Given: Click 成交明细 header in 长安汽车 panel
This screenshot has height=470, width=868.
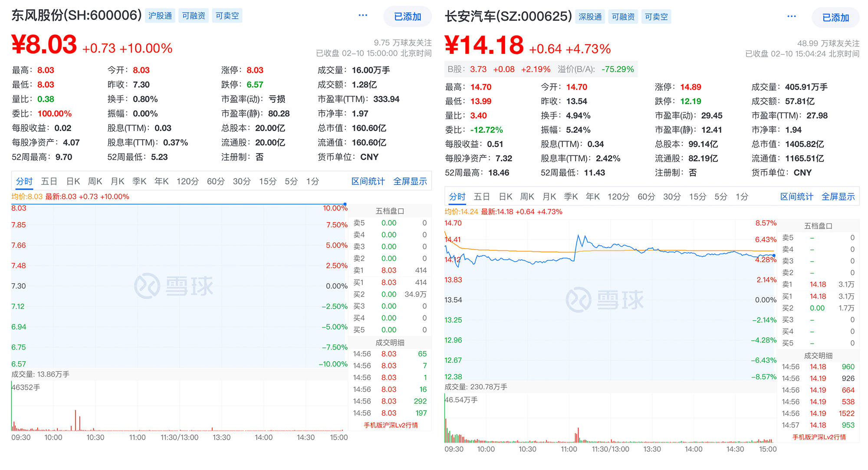Looking at the screenshot, I should (818, 355).
